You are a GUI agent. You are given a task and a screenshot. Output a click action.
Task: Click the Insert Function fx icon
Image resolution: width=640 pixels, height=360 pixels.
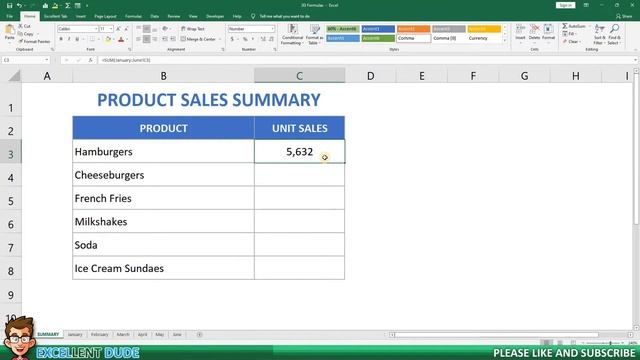(90, 60)
